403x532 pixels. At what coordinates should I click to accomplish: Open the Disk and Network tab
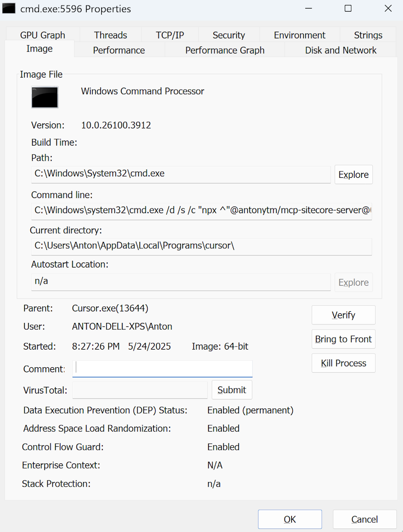(341, 50)
